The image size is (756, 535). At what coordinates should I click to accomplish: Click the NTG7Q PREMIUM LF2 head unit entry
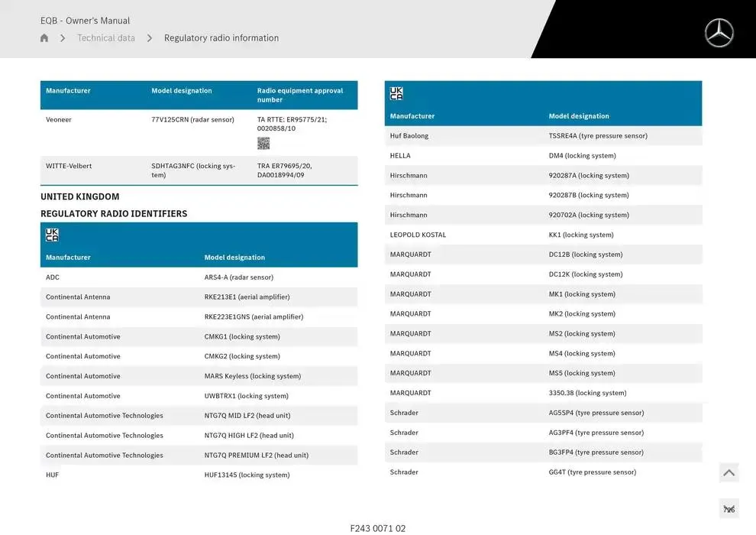[256, 456]
